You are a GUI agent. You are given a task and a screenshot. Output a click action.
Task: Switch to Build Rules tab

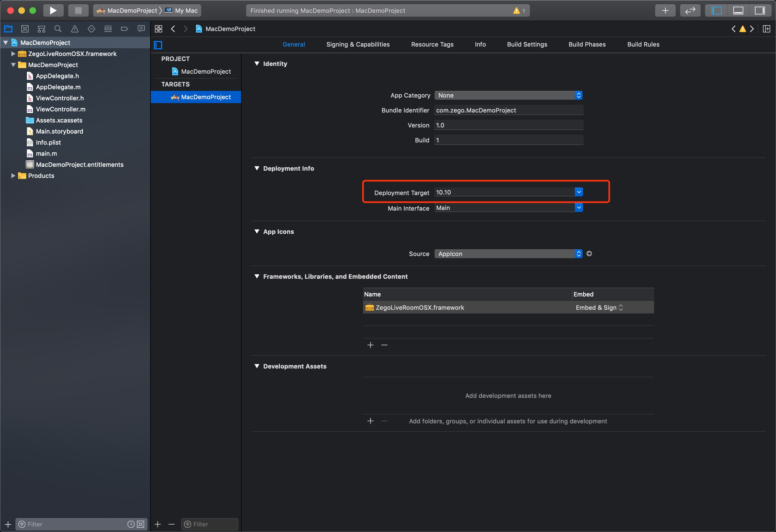(643, 44)
